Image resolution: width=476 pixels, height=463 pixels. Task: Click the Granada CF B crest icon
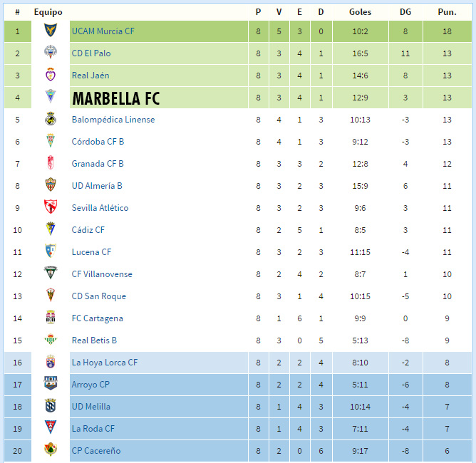tap(51, 163)
